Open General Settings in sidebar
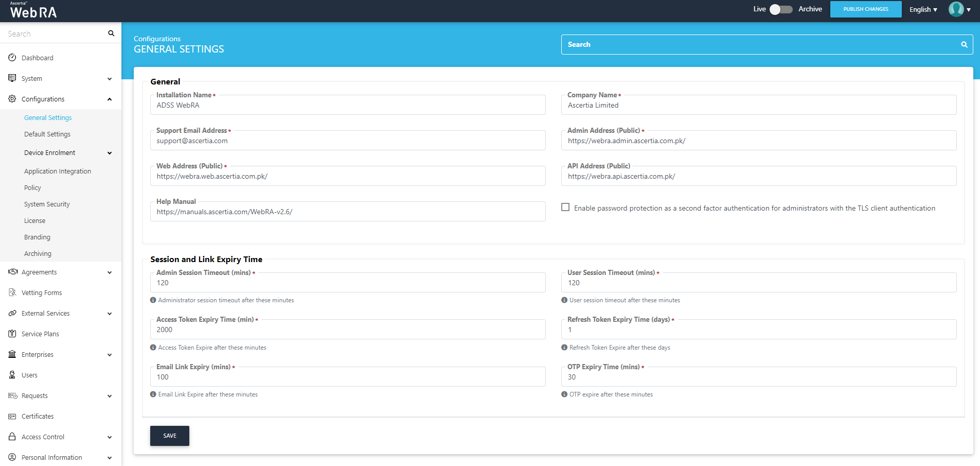This screenshot has height=466, width=980. 48,117
